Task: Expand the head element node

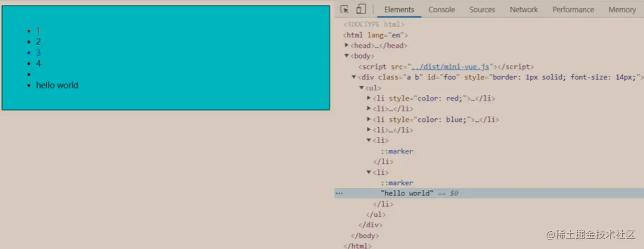Action: coord(347,45)
